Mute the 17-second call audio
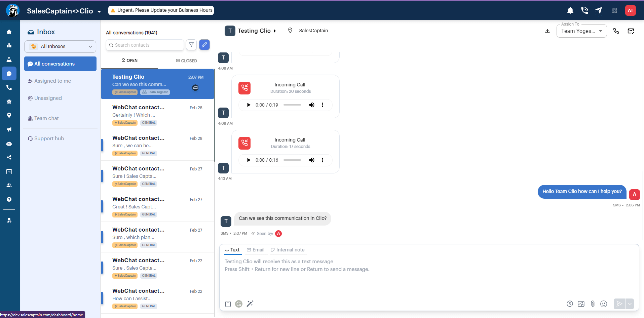This screenshot has width=644, height=318. point(312,160)
